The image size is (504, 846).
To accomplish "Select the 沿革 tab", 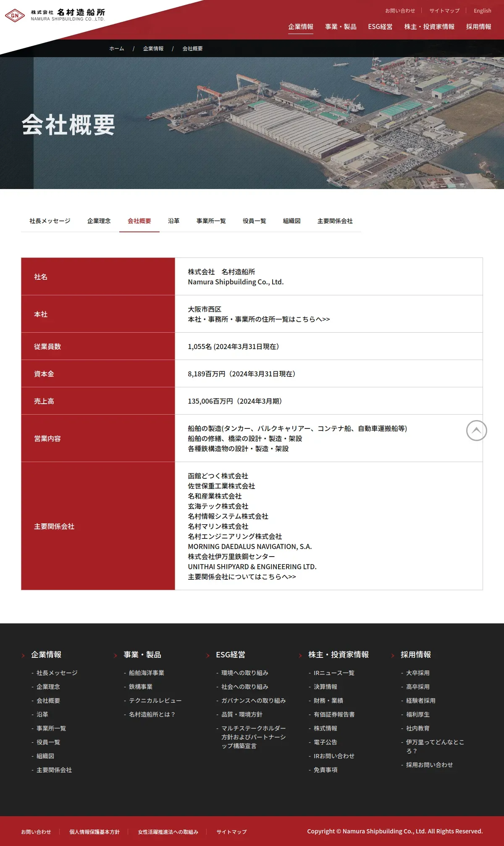I will pos(174,221).
